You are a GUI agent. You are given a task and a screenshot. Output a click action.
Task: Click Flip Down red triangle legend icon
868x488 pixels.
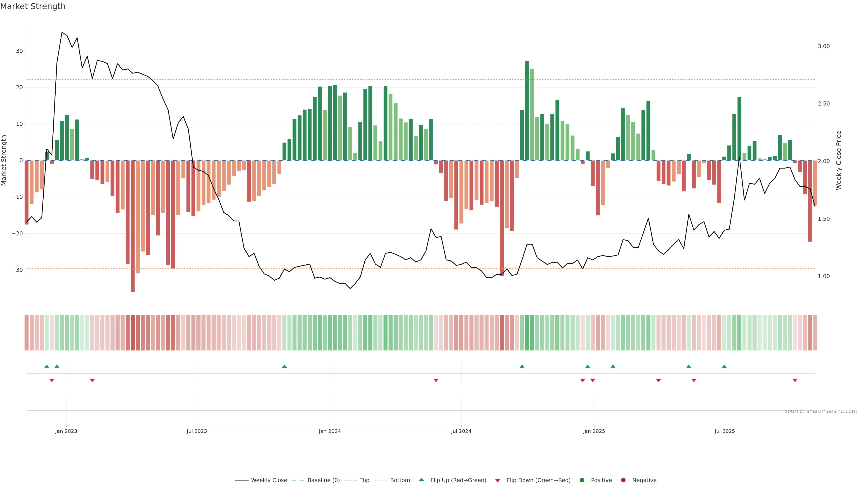click(x=498, y=481)
